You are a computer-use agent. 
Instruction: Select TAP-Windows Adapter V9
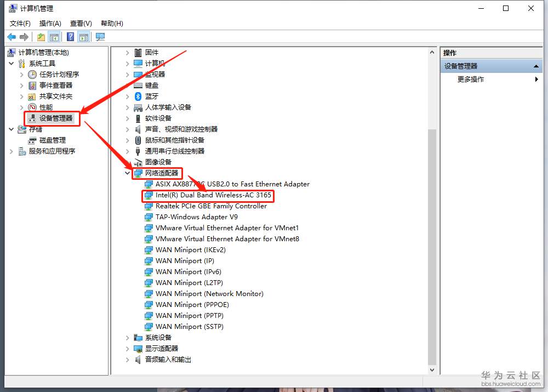tap(196, 217)
